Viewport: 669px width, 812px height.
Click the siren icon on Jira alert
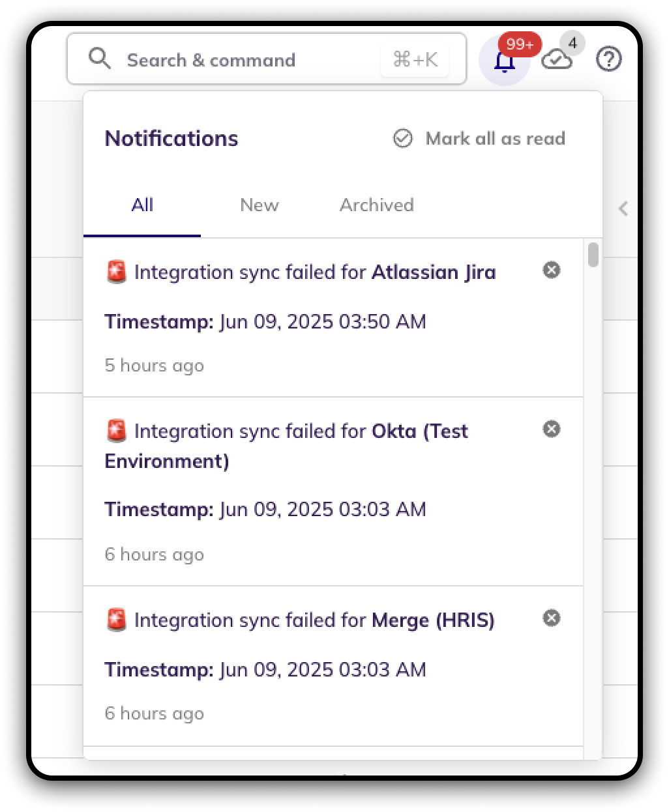click(116, 272)
